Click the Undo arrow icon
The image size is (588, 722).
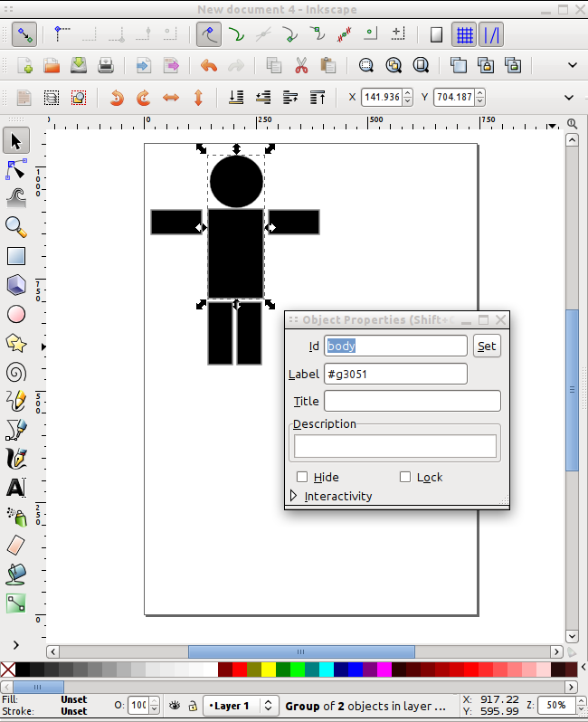click(209, 65)
